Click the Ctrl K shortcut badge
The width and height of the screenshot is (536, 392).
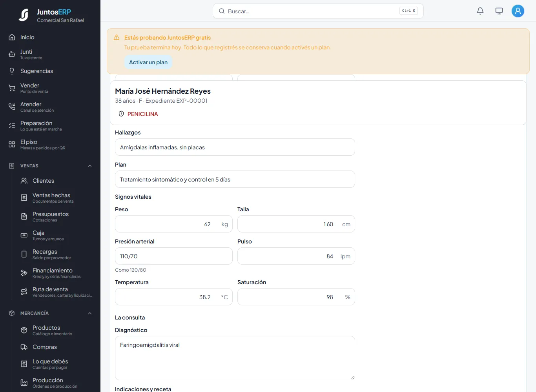[x=408, y=11]
